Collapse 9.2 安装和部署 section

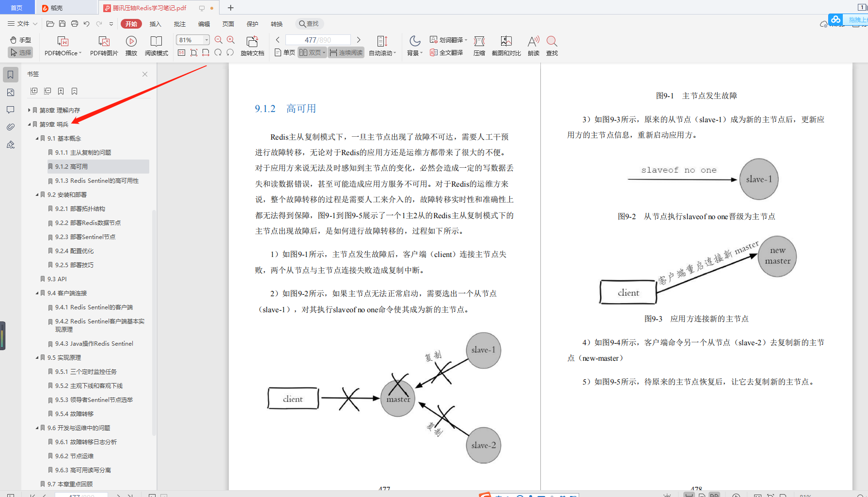coord(37,194)
